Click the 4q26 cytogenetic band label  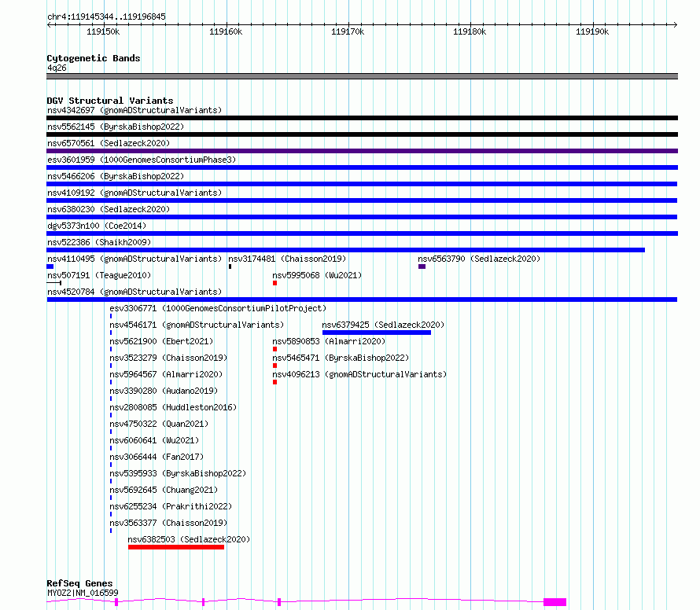(57, 68)
